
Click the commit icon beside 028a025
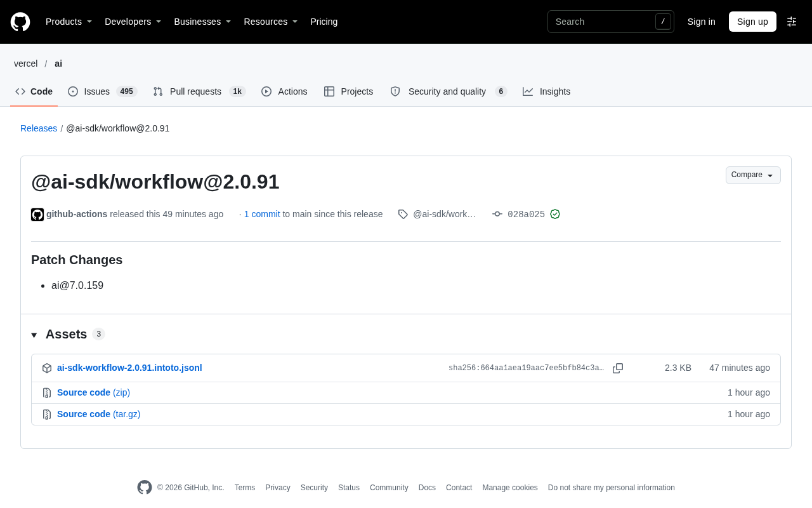point(497,214)
